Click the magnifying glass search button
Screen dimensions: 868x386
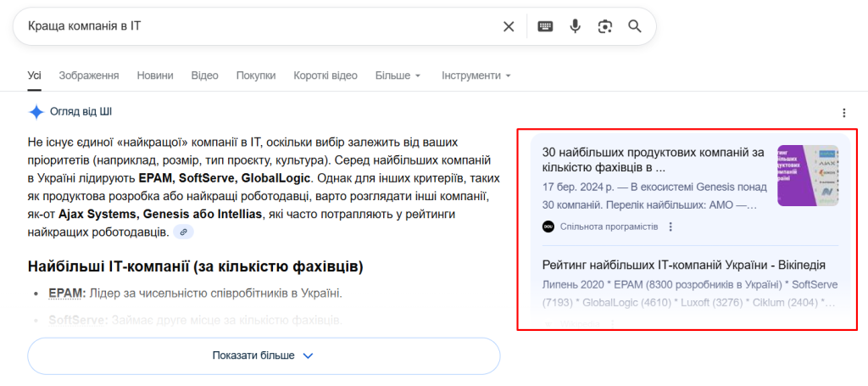pos(634,26)
